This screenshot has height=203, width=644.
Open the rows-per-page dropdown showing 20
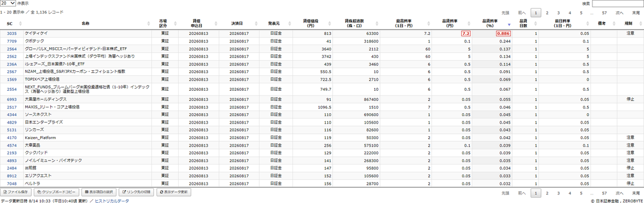pos(8,3)
